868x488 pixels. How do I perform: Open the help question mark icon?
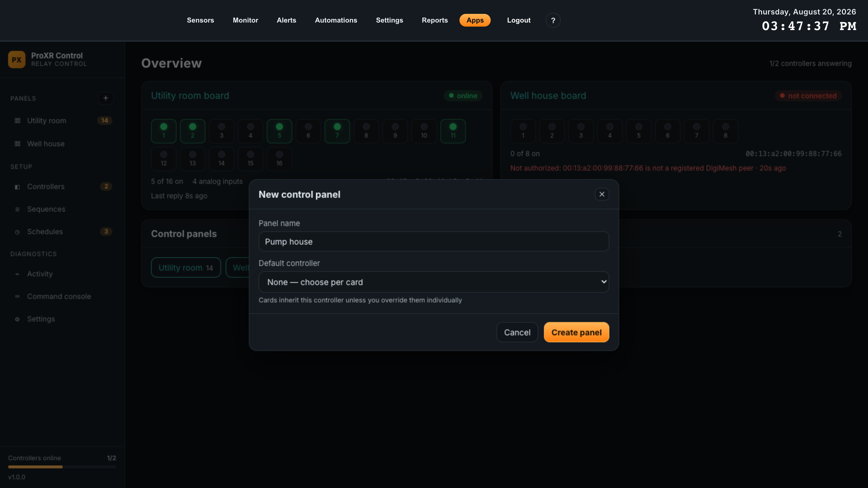(553, 21)
